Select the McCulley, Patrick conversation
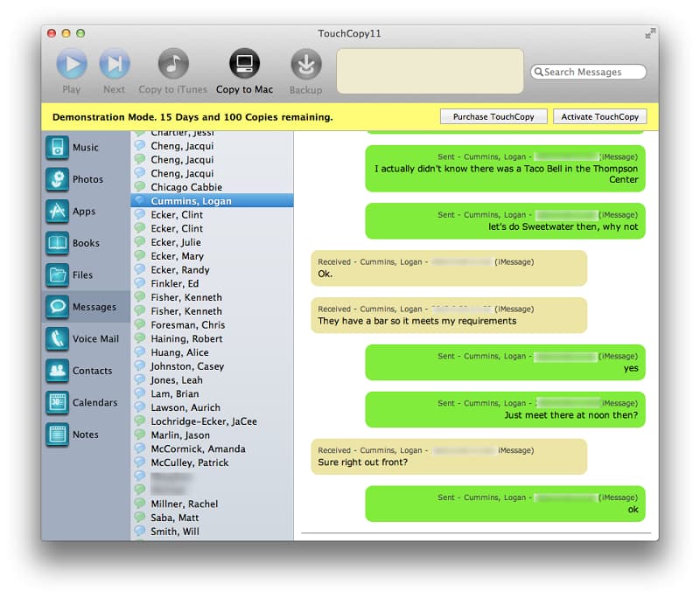Screen dimensions: 700x598 212,462
